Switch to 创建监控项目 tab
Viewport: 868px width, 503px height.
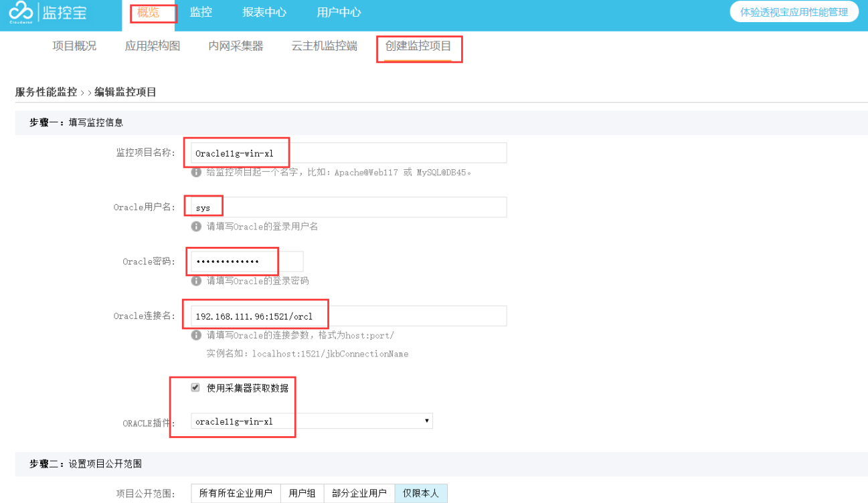click(x=418, y=47)
